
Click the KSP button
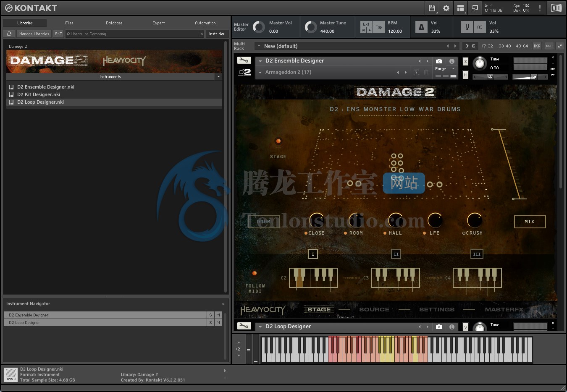tap(537, 46)
